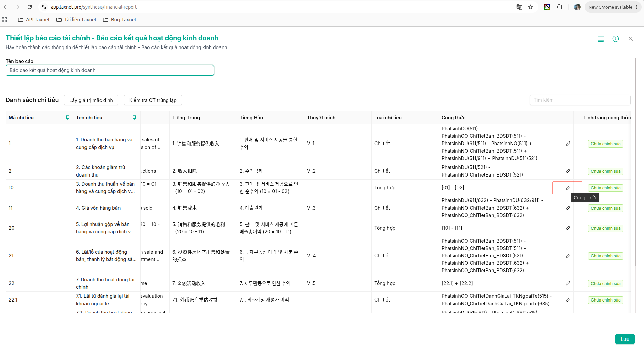
Task: Focus the Tìm kiếm search field
Action: coord(580,100)
